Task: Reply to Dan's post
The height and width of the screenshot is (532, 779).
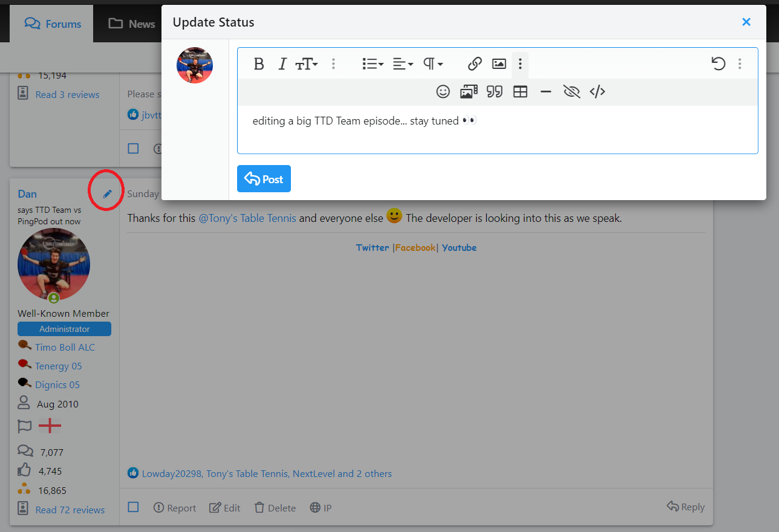Action: (685, 507)
